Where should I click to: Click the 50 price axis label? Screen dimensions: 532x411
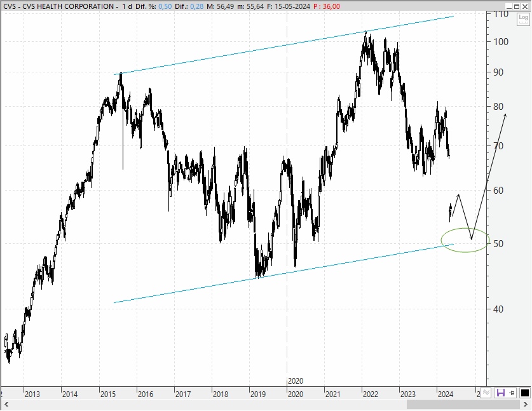tap(498, 244)
